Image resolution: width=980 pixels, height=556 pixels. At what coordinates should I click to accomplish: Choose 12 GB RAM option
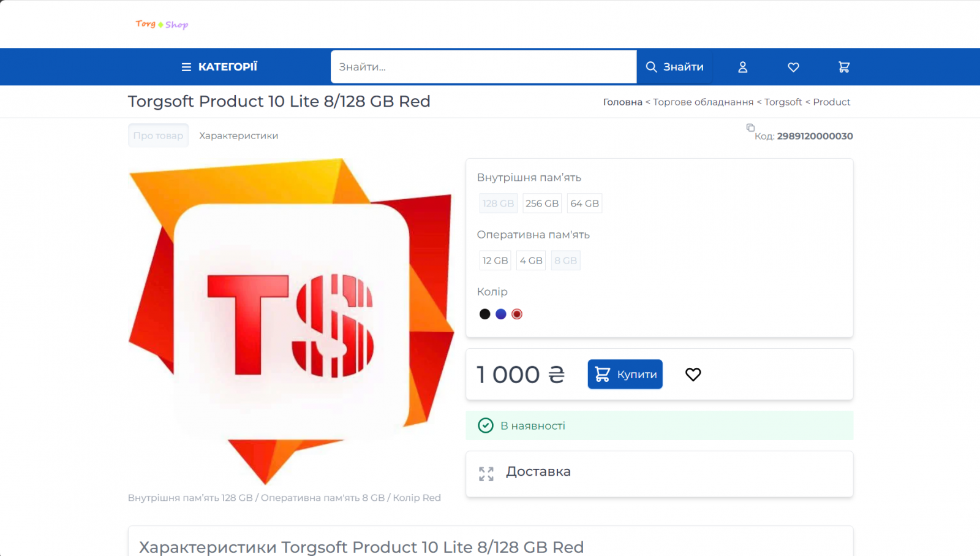click(495, 261)
